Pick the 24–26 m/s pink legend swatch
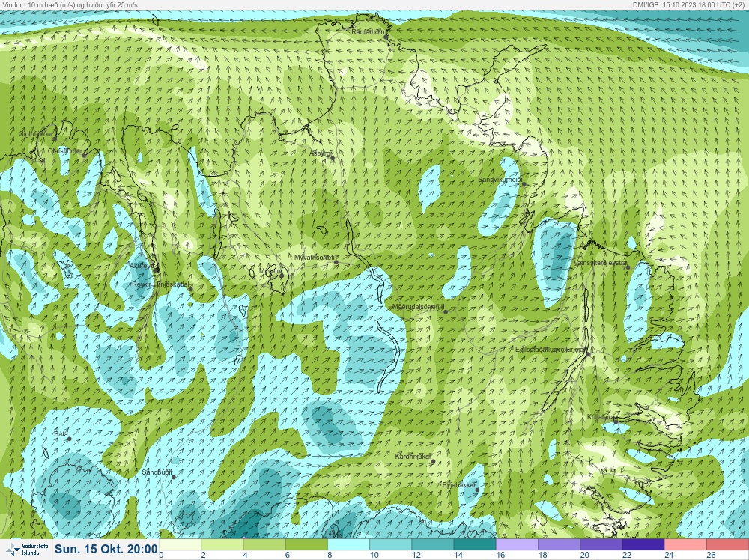Viewport: 749px width, 560px height. 686,544
